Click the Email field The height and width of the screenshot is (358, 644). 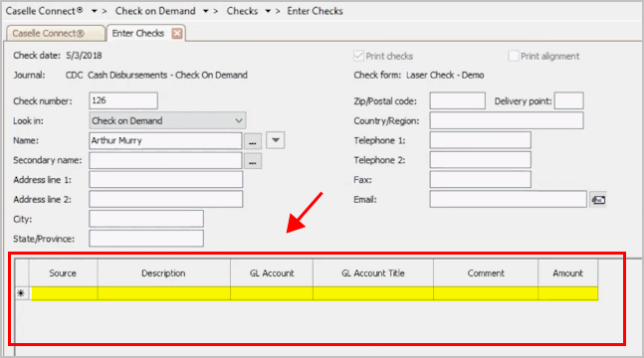508,199
